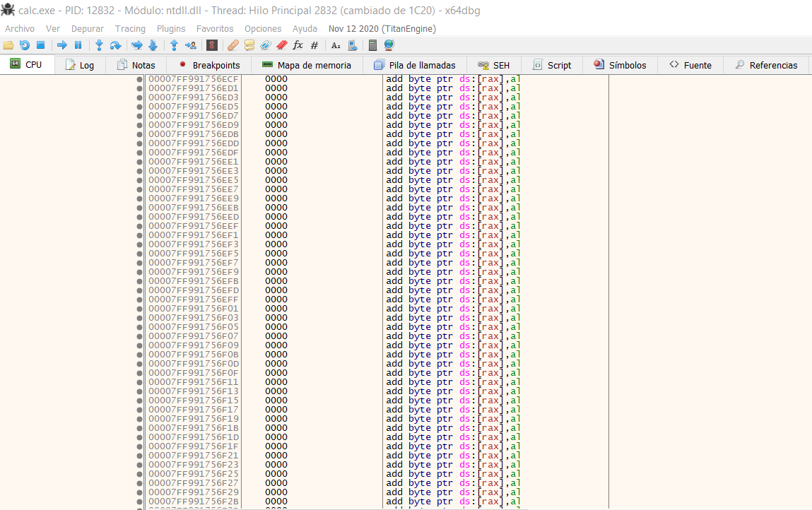
Task: Click the Execute Till Return up-arrow icon
Action: (x=174, y=45)
